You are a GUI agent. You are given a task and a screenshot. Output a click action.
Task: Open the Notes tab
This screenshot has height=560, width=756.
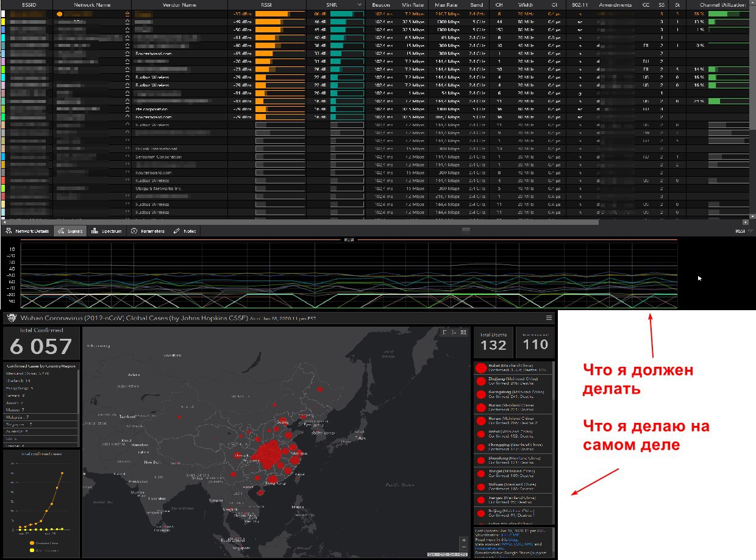point(185,232)
